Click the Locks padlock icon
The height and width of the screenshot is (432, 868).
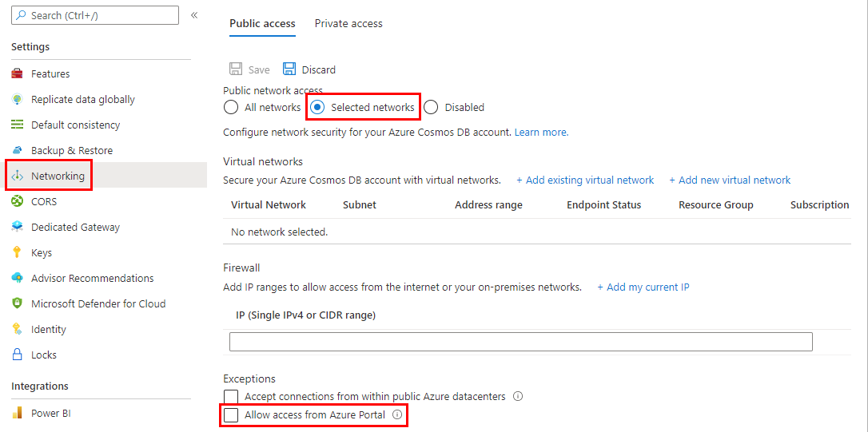click(18, 355)
